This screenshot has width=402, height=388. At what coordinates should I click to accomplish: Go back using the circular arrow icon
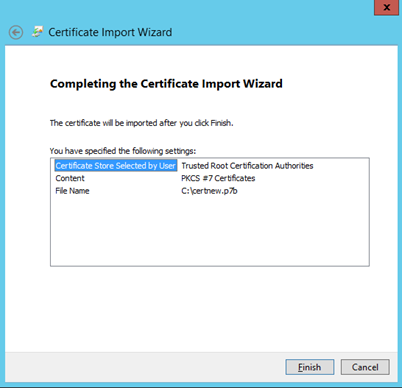point(16,33)
